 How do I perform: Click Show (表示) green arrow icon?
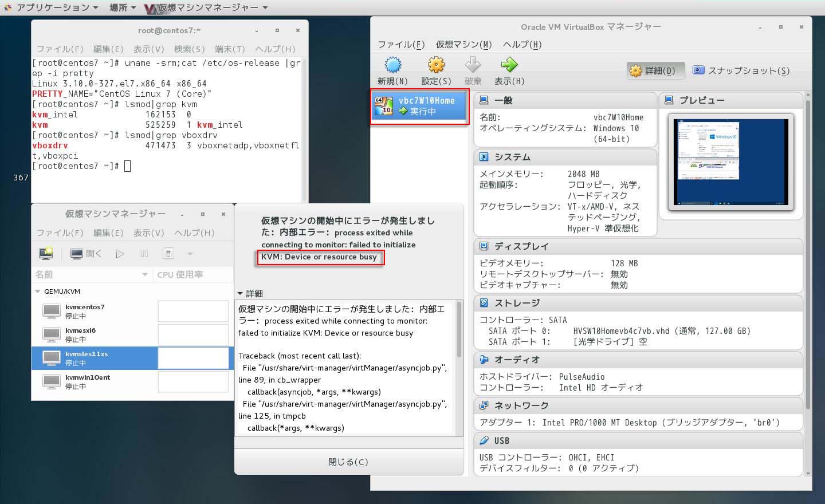pos(509,65)
